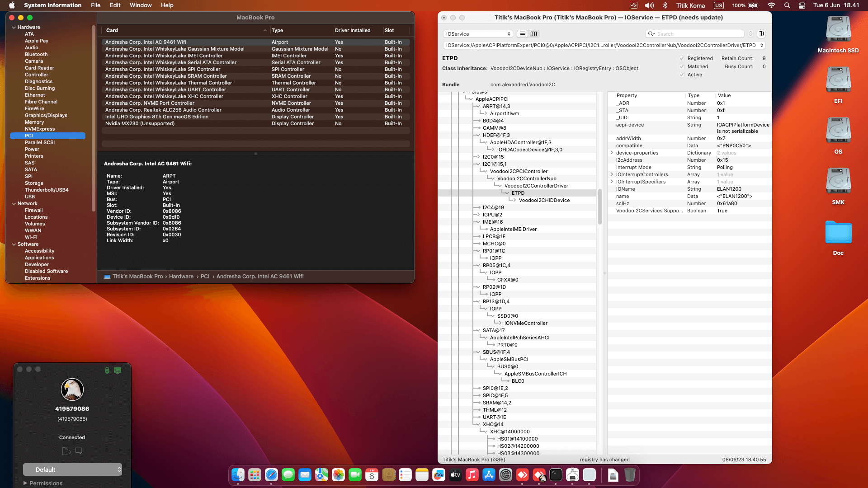
Task: Expand the IOInterruptControllers array row
Action: point(612,174)
